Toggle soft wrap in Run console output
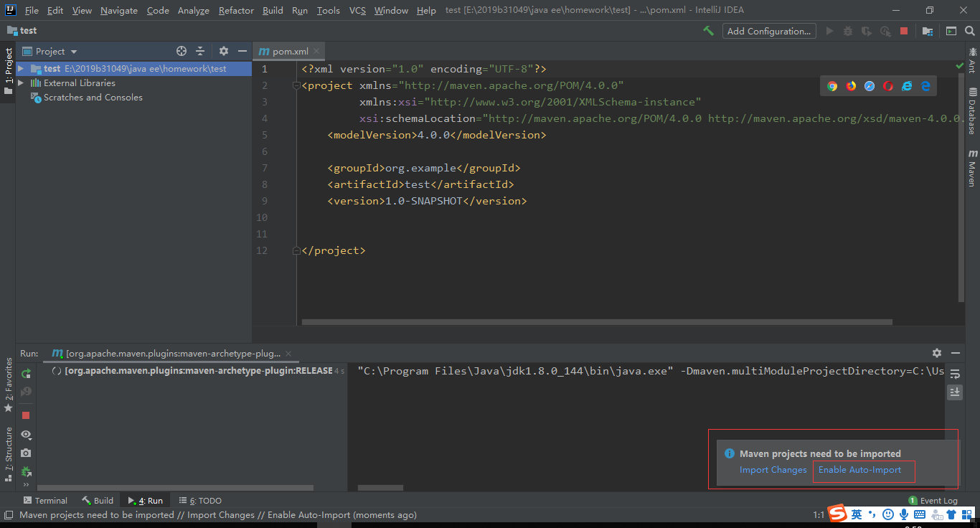Viewport: 980px width, 528px height. pos(955,374)
